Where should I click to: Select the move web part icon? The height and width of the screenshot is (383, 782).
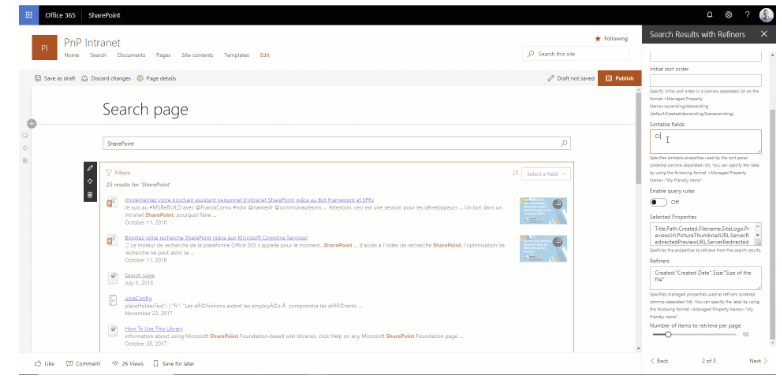(90, 182)
